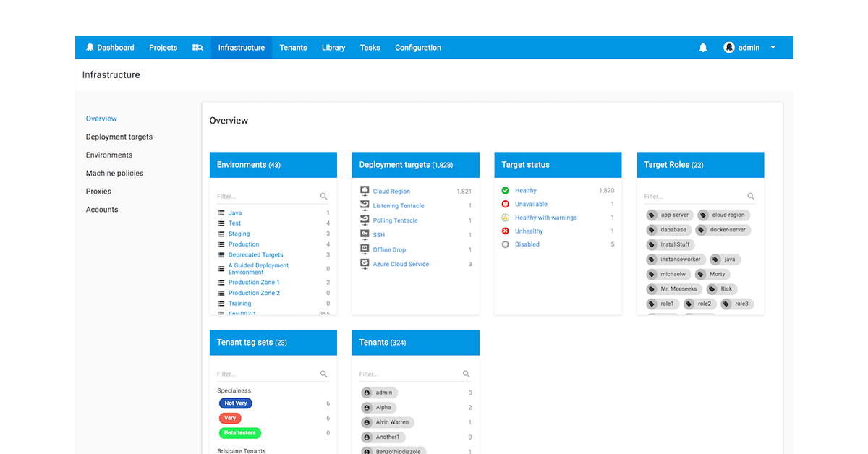The height and width of the screenshot is (454, 868).
Task: Select the Listening Tentacle icon
Action: 363,205
